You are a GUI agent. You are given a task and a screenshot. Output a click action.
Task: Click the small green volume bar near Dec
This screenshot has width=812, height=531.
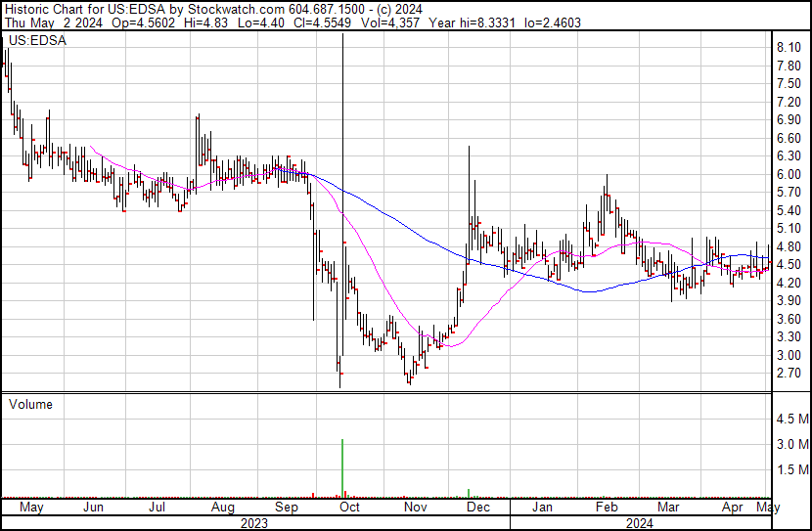(x=469, y=493)
